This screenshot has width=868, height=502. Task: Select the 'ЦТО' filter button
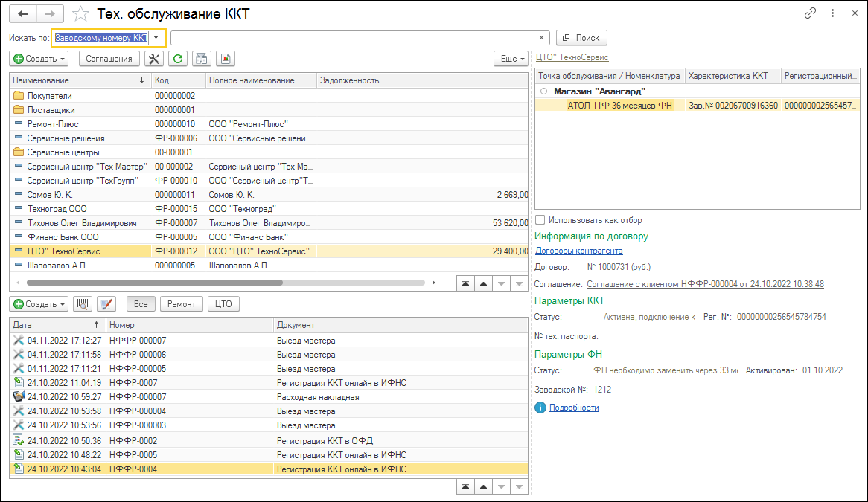coord(223,304)
